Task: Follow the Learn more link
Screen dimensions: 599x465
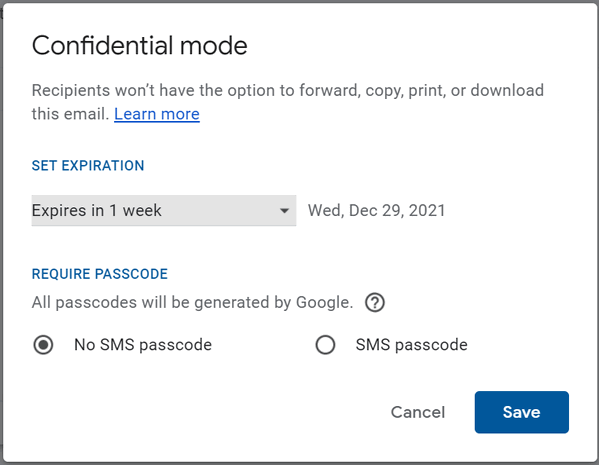Action: pos(157,114)
